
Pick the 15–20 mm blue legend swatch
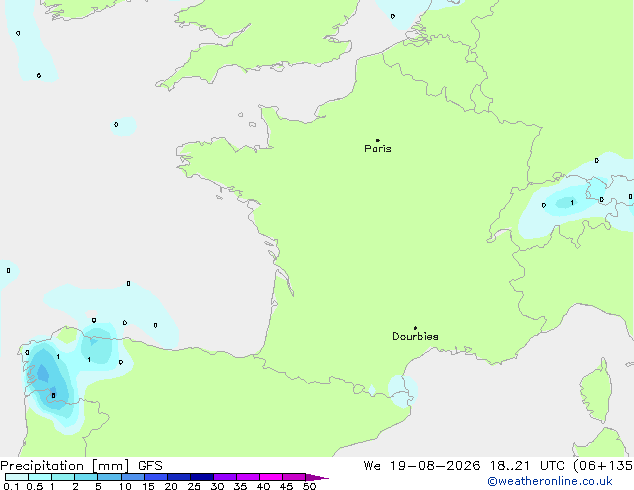click(156, 477)
